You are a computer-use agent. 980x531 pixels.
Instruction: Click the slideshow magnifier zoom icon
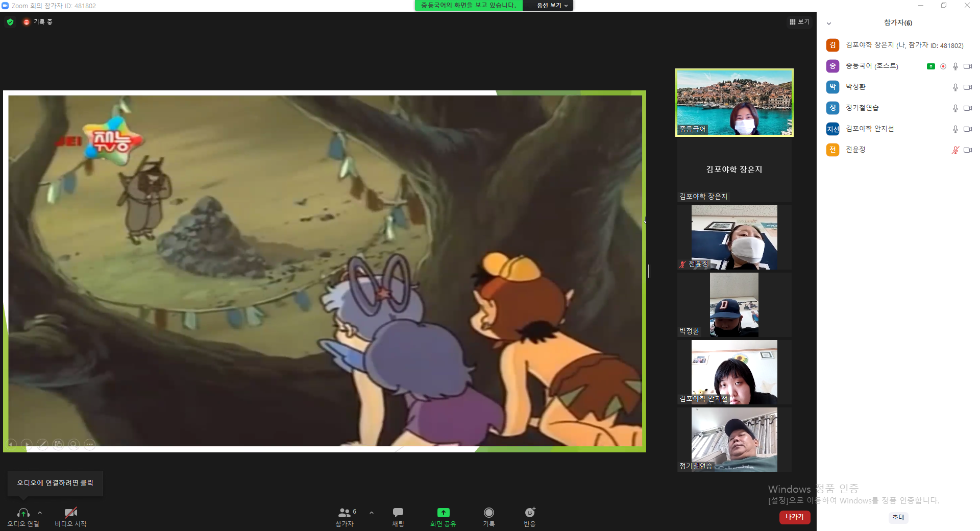click(x=74, y=445)
